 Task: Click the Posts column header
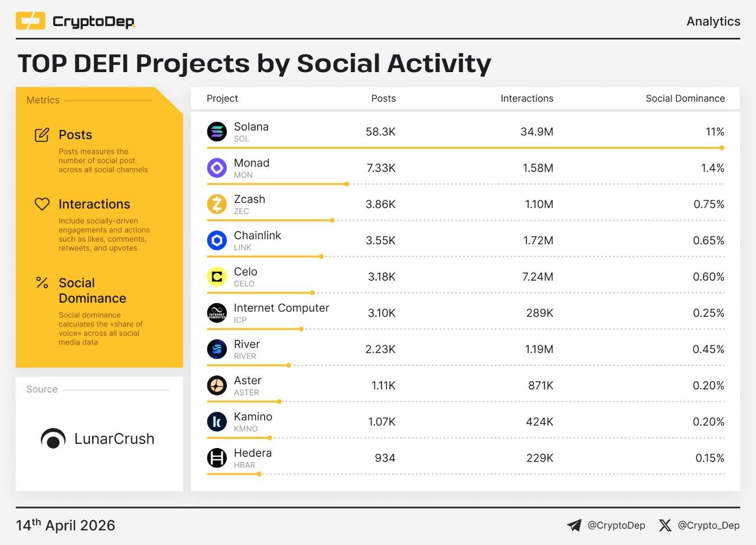[383, 99]
